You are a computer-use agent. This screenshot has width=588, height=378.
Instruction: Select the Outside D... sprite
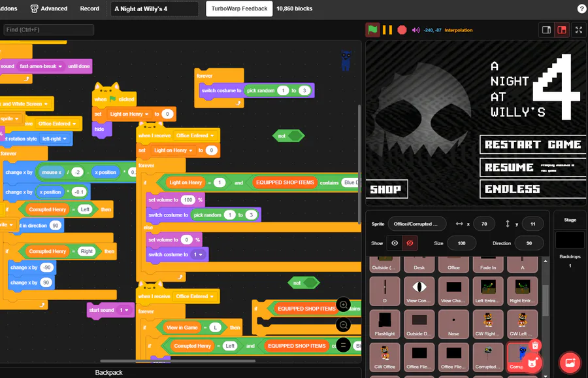coord(419,324)
